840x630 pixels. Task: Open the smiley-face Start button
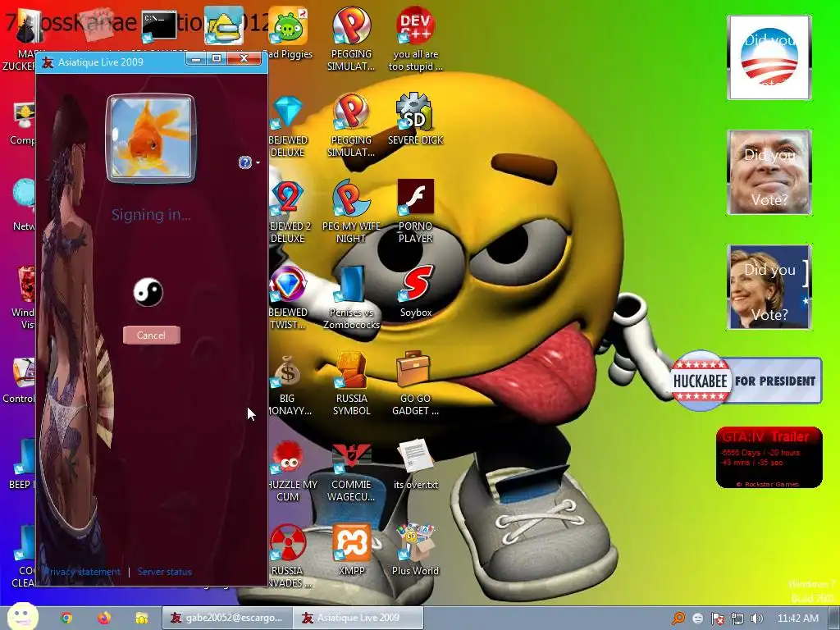point(22,616)
